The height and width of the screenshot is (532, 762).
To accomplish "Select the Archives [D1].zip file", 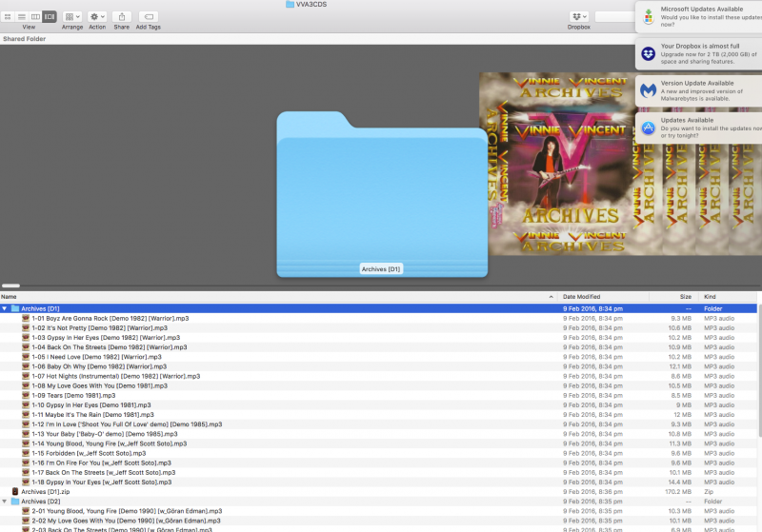I will (x=45, y=491).
